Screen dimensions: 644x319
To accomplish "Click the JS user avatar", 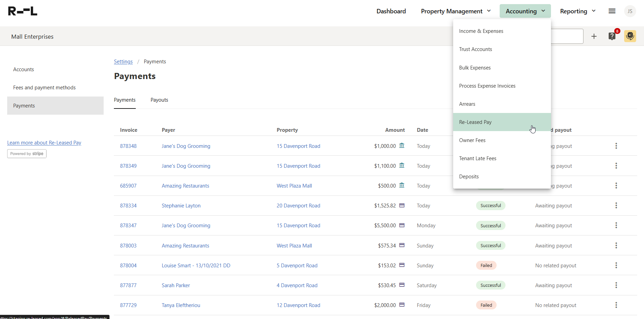I will tap(630, 11).
